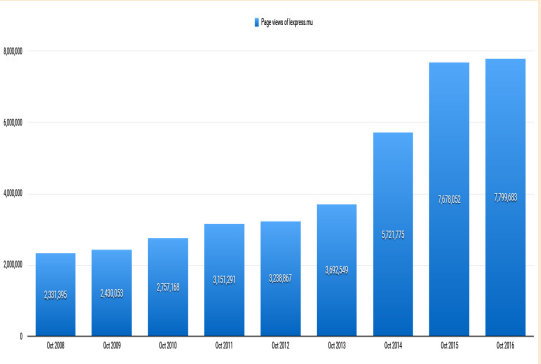The width and height of the screenshot is (541, 364).
Task: Select the Oct 2009 bar
Action: pyautogui.click(x=112, y=293)
